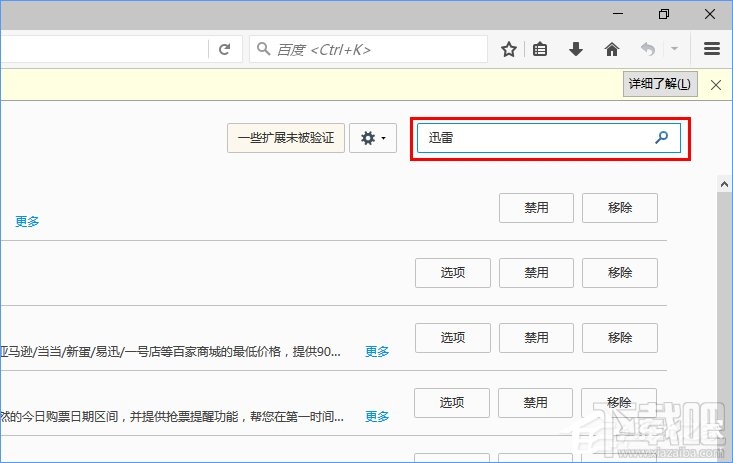Click 移除 for the price comparison extension

(x=620, y=338)
